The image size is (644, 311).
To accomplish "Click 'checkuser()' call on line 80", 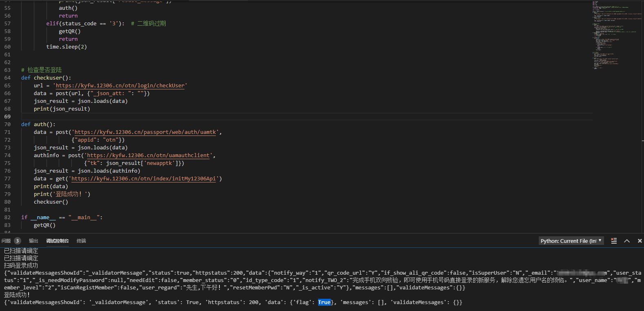I will tap(51, 202).
